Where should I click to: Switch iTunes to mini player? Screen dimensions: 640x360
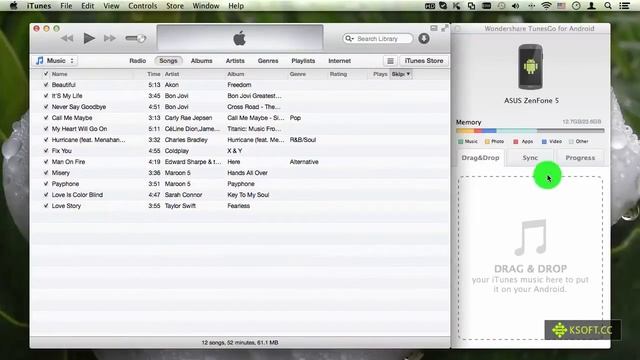[x=433, y=28]
